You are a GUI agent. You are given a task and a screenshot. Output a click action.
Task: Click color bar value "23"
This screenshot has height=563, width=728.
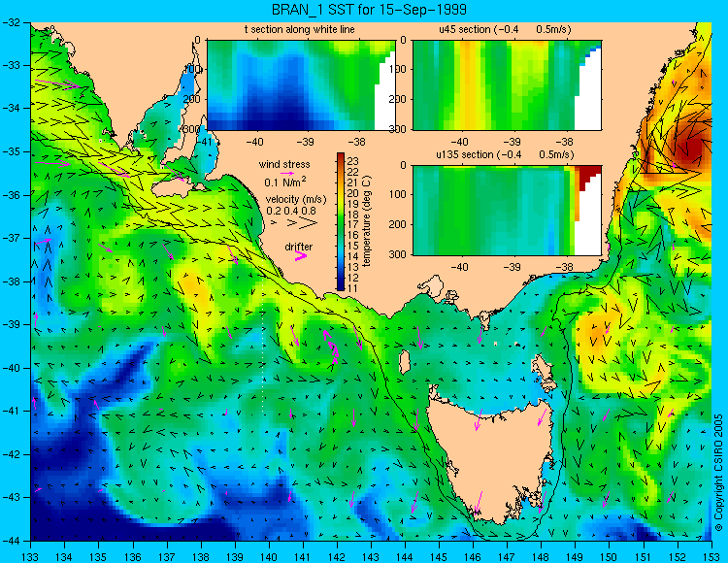(353, 161)
